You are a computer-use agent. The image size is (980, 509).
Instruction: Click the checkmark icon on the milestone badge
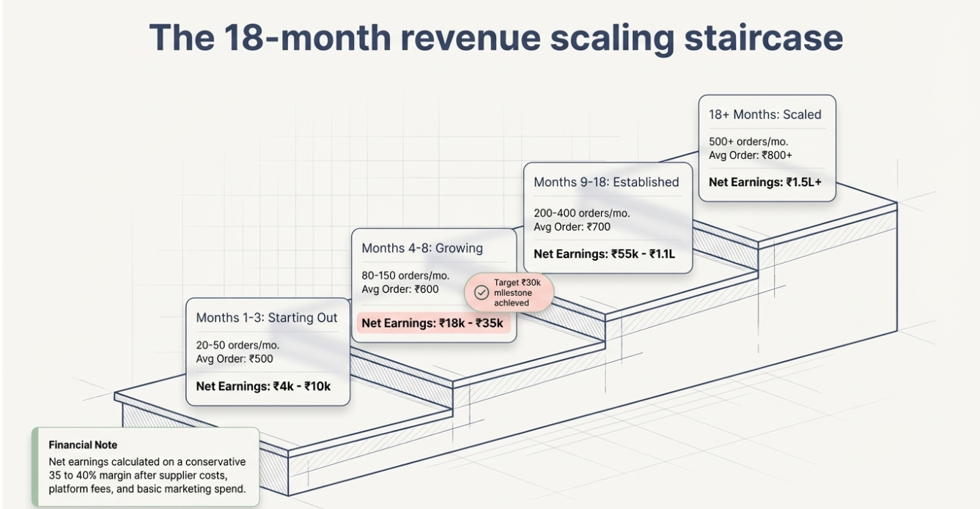(482, 291)
